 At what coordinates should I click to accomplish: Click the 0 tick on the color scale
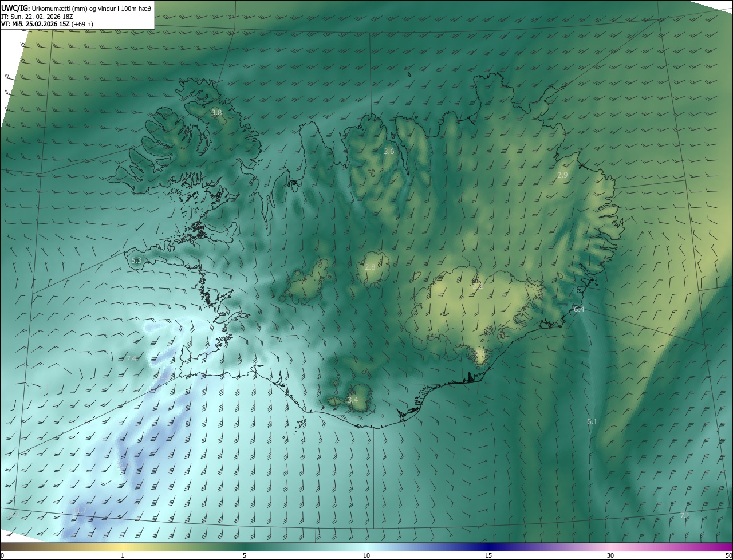2,555
